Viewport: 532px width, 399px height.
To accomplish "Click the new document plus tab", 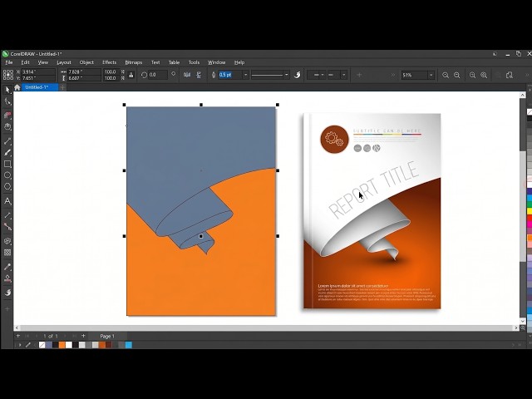I will click(63, 87).
